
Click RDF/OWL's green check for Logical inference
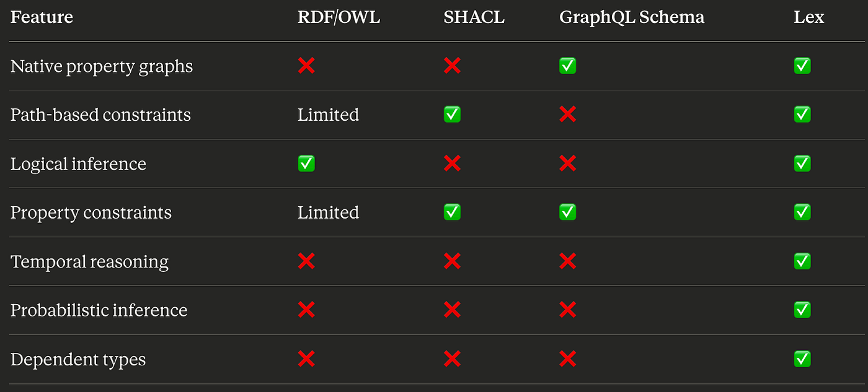click(306, 163)
